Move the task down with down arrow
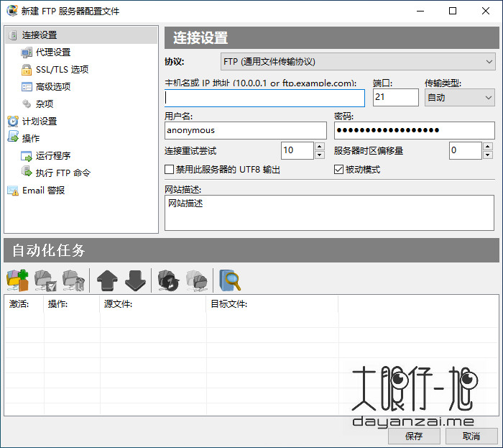 (x=135, y=279)
